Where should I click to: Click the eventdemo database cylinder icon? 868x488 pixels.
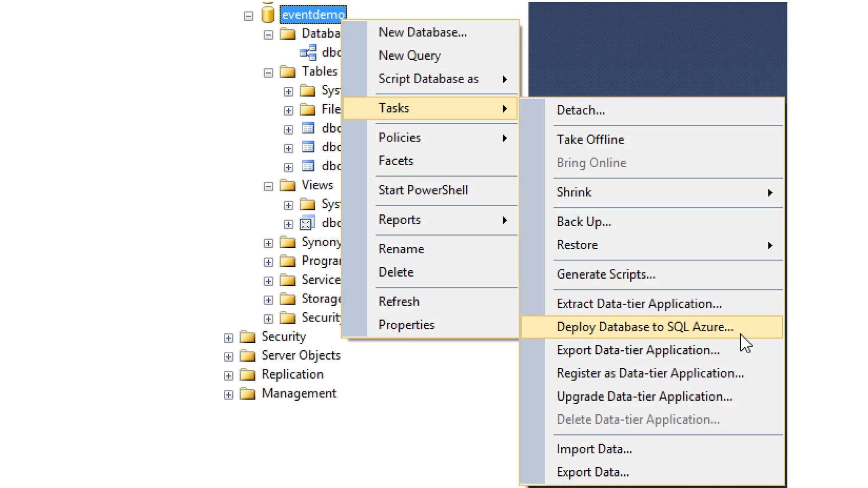pyautogui.click(x=268, y=14)
